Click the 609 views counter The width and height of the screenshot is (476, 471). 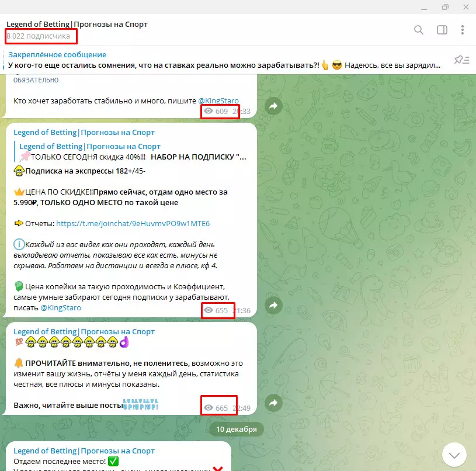point(216,112)
